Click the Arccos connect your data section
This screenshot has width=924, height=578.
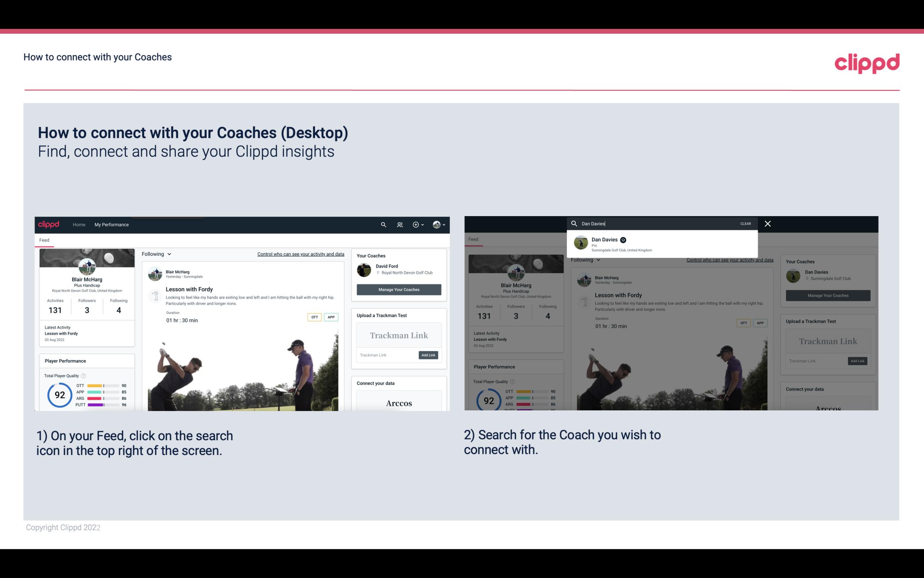399,403
